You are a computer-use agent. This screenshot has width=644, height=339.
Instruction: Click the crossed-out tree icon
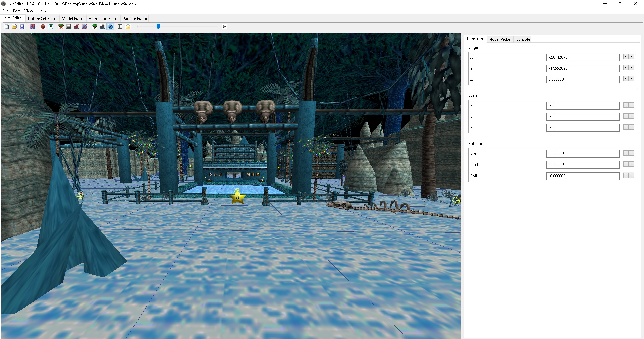(61, 27)
